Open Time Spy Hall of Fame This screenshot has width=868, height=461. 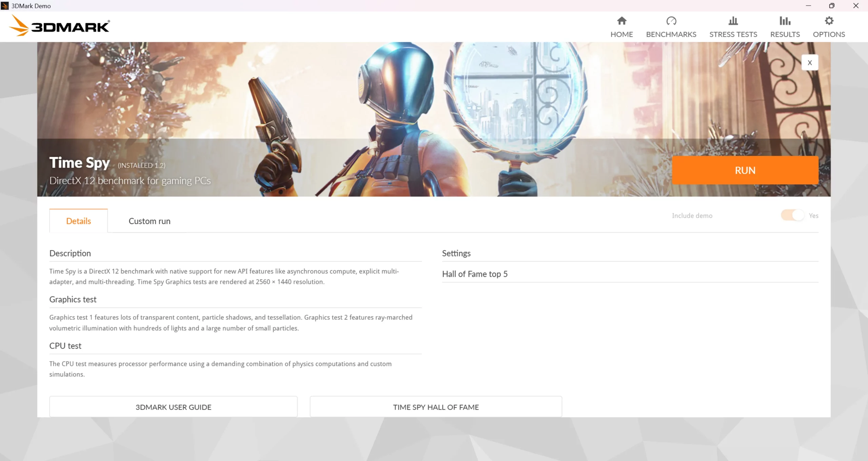(x=436, y=407)
